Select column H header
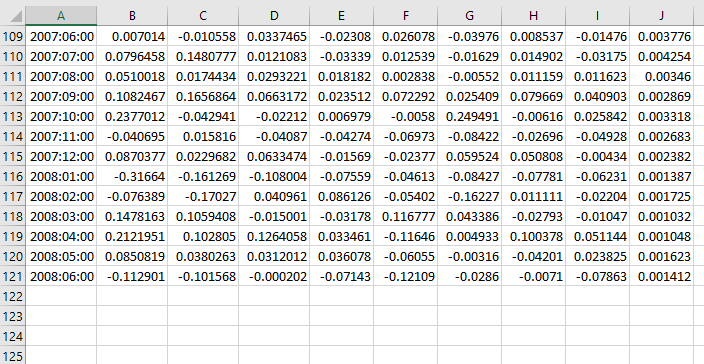This screenshot has width=704, height=364. pyautogui.click(x=533, y=16)
